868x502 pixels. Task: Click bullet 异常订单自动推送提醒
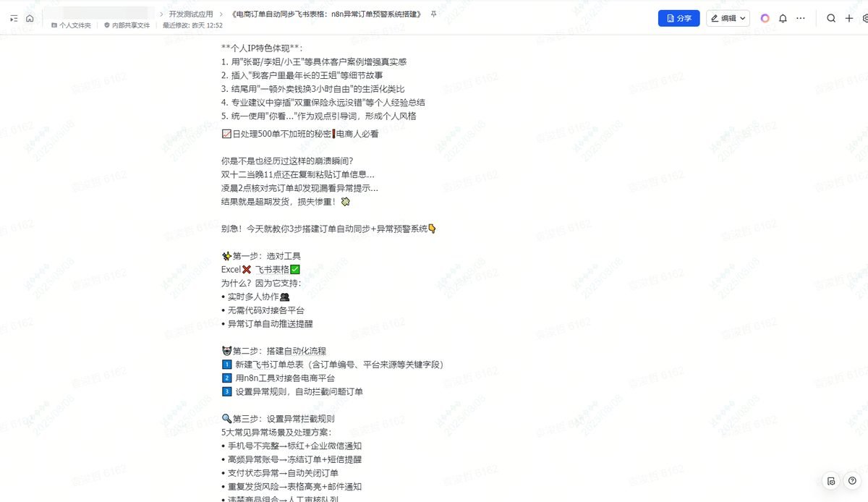pos(267,324)
